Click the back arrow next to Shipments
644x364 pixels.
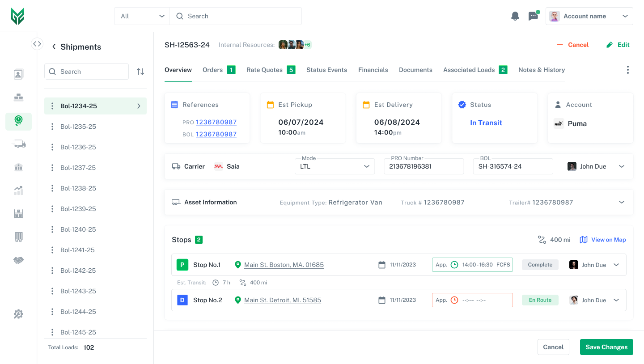coord(54,47)
